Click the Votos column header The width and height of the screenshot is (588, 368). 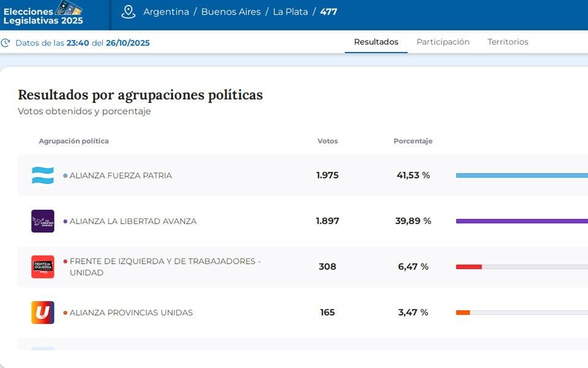point(328,141)
